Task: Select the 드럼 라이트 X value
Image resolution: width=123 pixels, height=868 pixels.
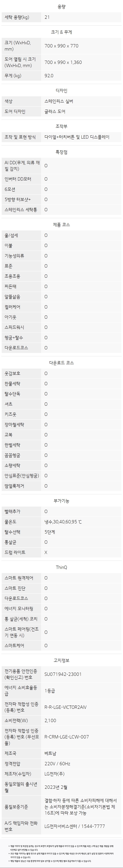Action: click(46, 552)
